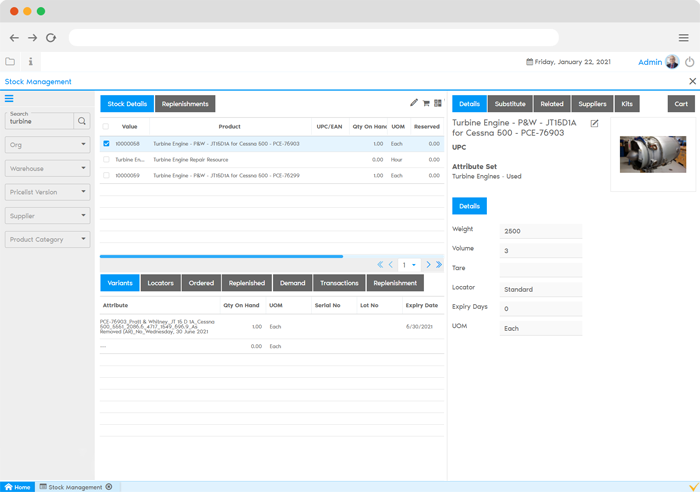Click the shopping cart icon in grid toolbar
This screenshot has width=700, height=492.
pyautogui.click(x=426, y=103)
